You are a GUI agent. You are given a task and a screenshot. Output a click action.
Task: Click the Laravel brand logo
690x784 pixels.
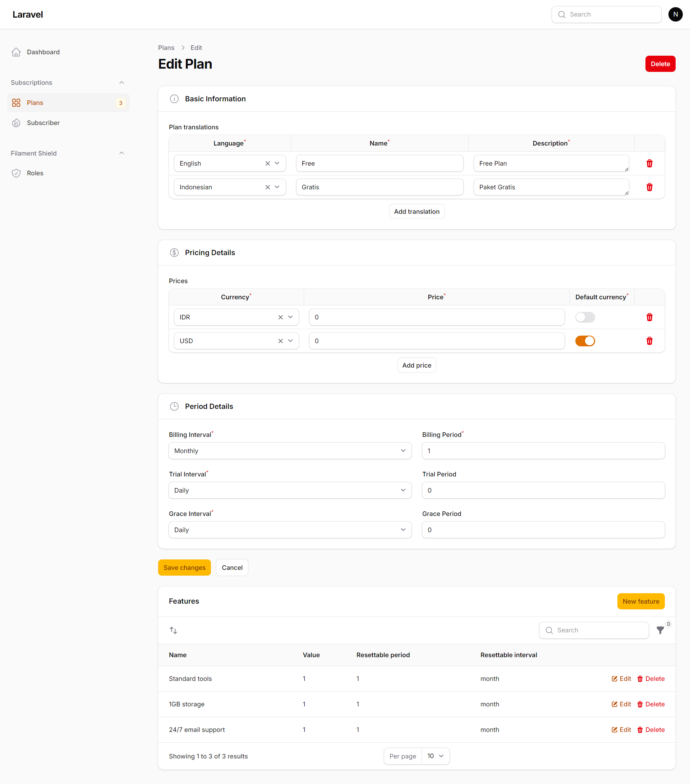[x=28, y=14]
